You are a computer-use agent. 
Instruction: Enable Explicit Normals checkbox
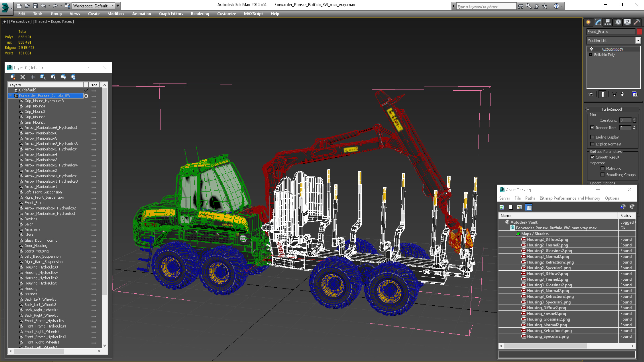(x=592, y=144)
